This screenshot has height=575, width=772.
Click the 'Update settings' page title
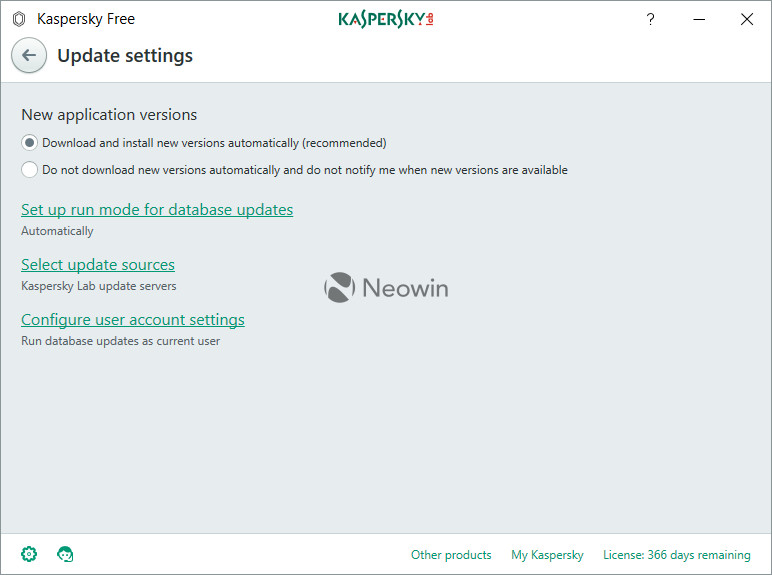pos(125,56)
